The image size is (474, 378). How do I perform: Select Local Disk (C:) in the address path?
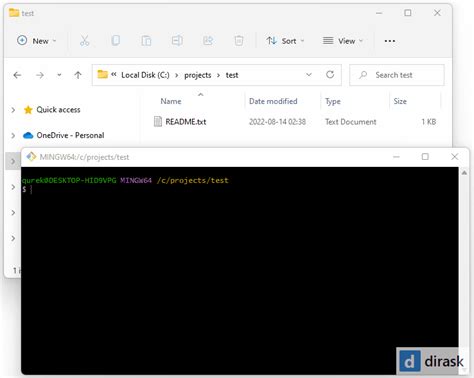point(145,75)
